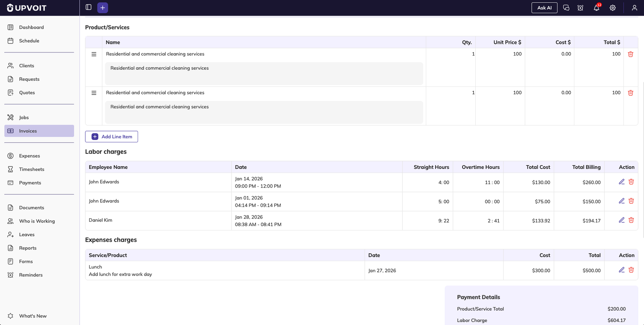Delete the Lunch expense charge

(x=631, y=270)
